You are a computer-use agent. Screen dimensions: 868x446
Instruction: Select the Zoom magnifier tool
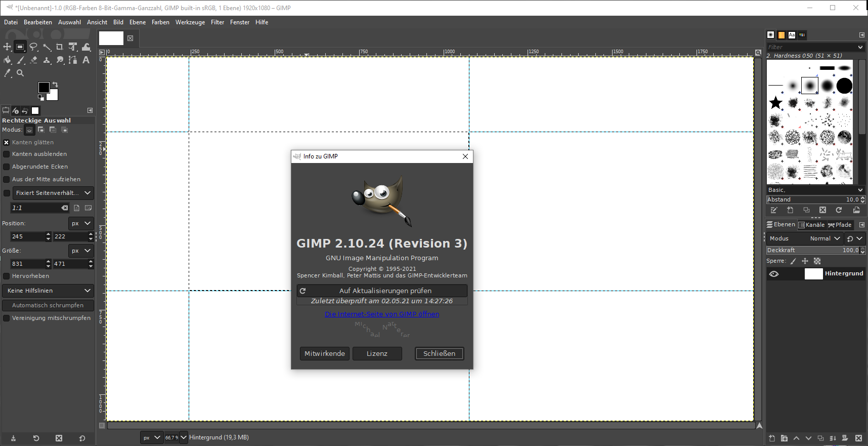[20, 73]
